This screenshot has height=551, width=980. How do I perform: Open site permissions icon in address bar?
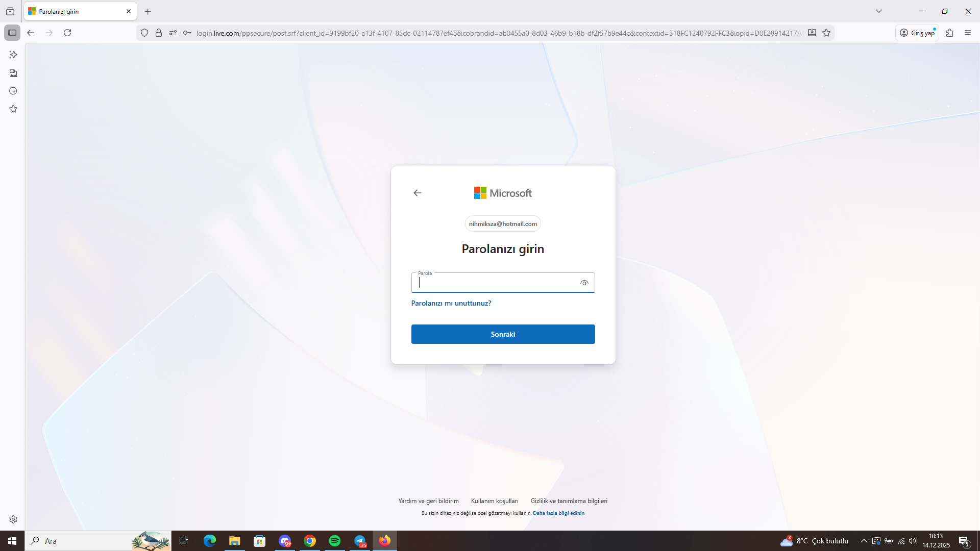(x=173, y=33)
